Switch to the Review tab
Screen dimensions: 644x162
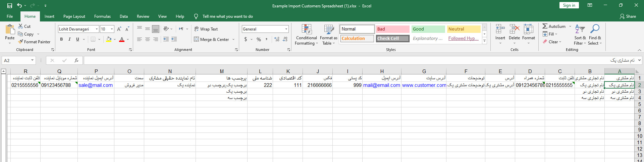(143, 16)
